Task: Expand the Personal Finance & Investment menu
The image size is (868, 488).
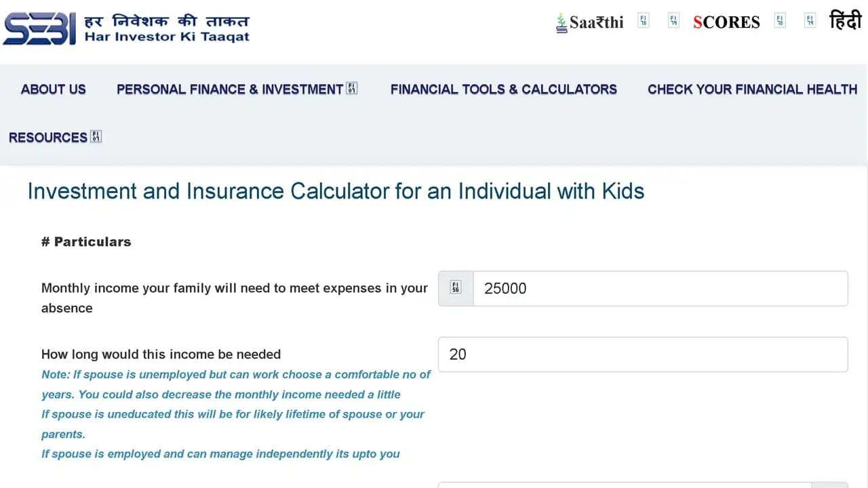Action: click(229, 89)
